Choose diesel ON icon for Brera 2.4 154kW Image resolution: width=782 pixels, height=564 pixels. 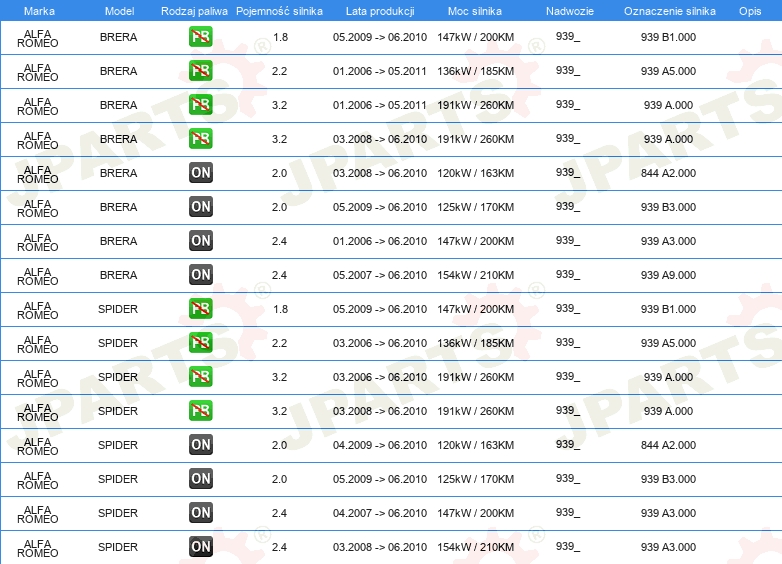200,274
